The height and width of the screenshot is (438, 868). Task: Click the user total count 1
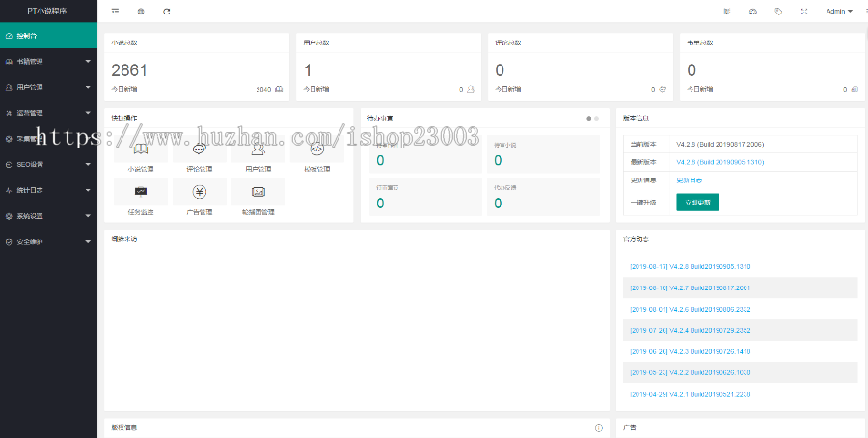(x=308, y=70)
